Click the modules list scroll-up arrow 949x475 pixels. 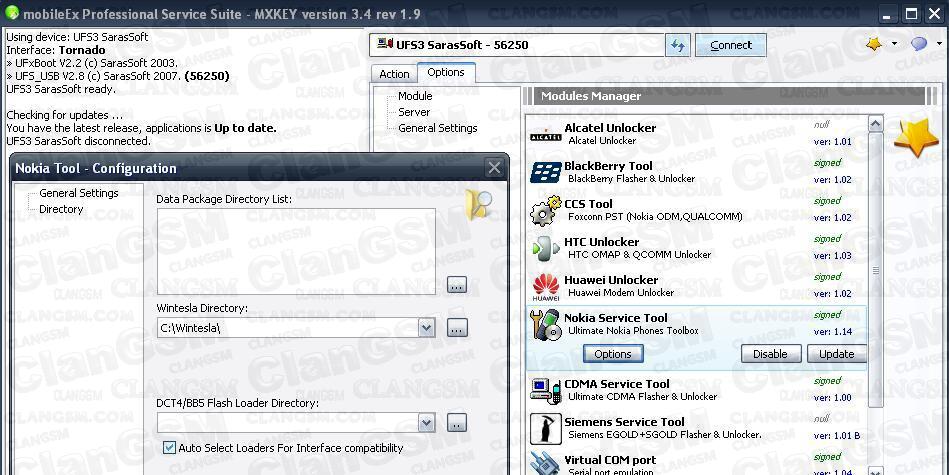point(875,124)
